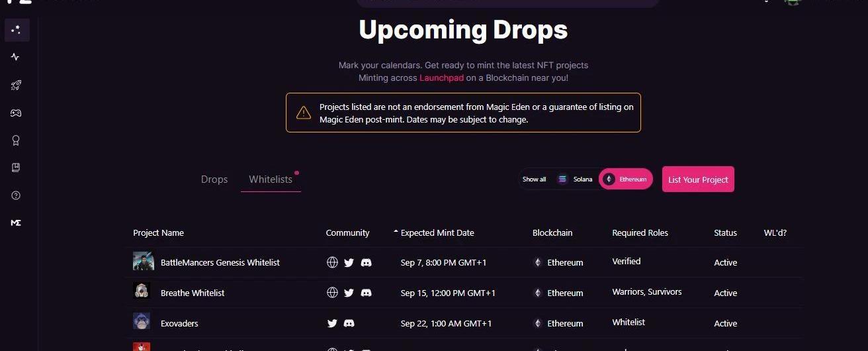The height and width of the screenshot is (351, 868).
Task: Open Exovaders Twitter icon
Action: point(333,323)
